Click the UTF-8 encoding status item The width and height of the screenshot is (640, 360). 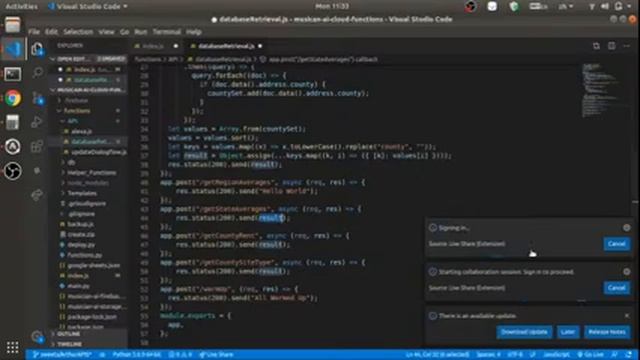[x=515, y=355]
